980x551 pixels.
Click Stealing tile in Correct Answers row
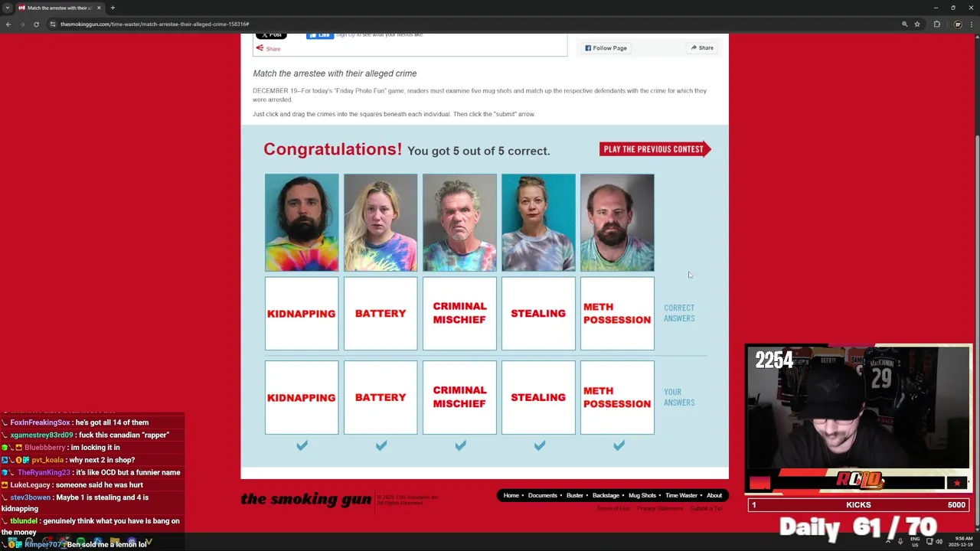(538, 314)
